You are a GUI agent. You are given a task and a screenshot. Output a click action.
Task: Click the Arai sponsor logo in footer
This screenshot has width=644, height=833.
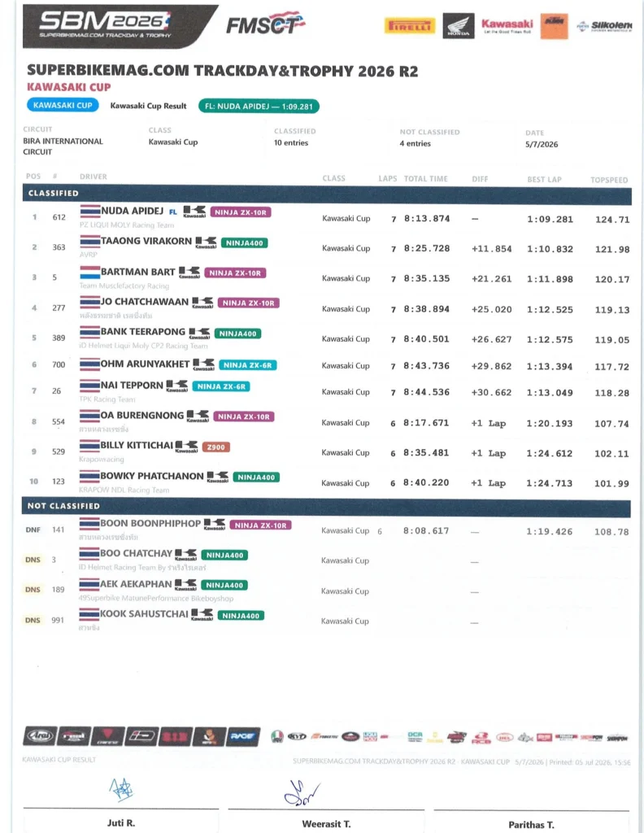pos(40,736)
